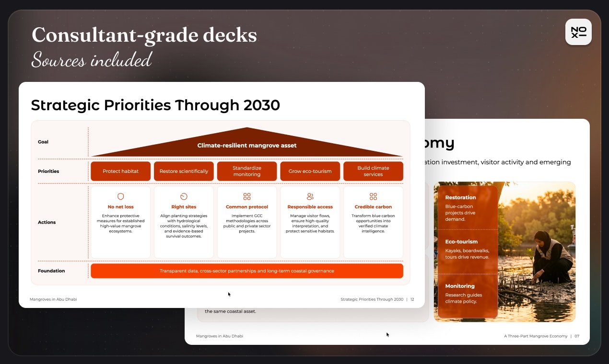
Task: Click the NOX logo badge
Action: (x=578, y=32)
